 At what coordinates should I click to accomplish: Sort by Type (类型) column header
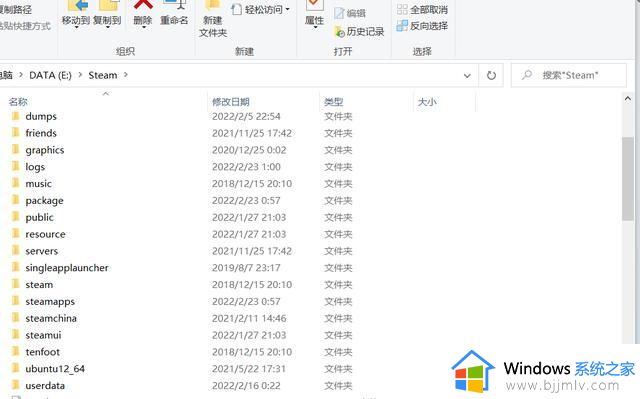(x=333, y=102)
